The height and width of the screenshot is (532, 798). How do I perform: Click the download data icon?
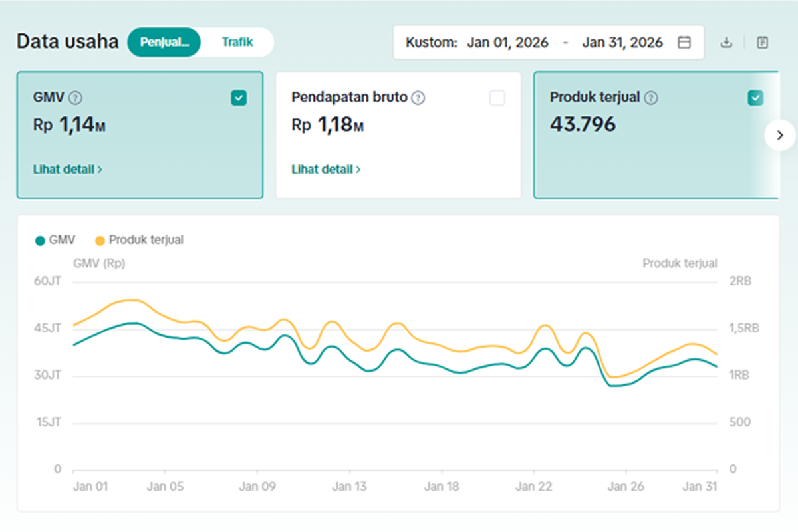click(x=726, y=43)
